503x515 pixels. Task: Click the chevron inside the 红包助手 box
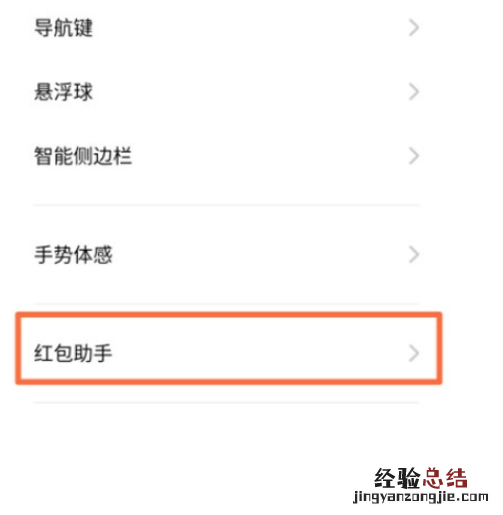[x=414, y=353]
